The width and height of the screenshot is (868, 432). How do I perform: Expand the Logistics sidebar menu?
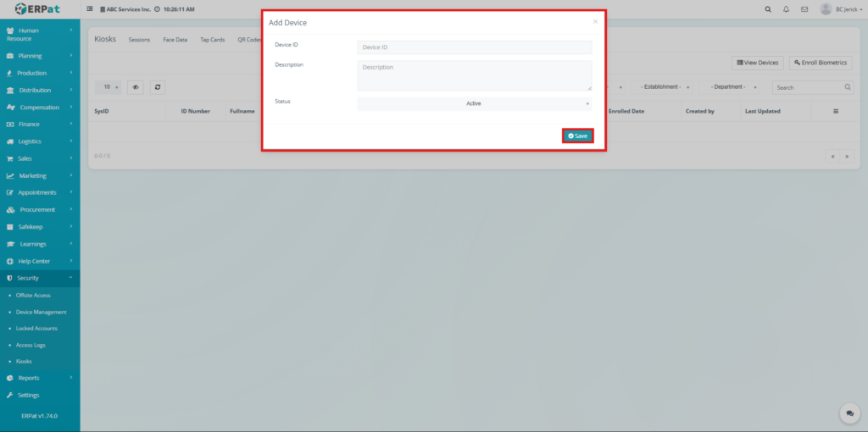click(40, 141)
